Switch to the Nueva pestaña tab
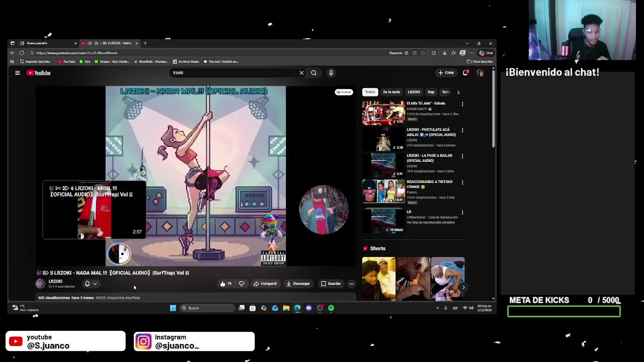Image resolution: width=644 pixels, height=362 pixels. (x=48, y=43)
